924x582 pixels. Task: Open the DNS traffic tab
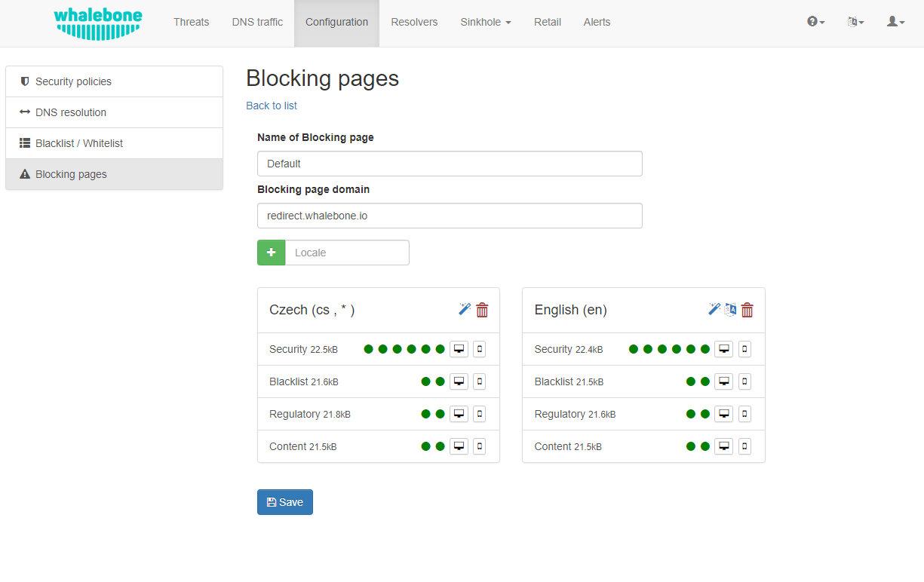pos(257,22)
